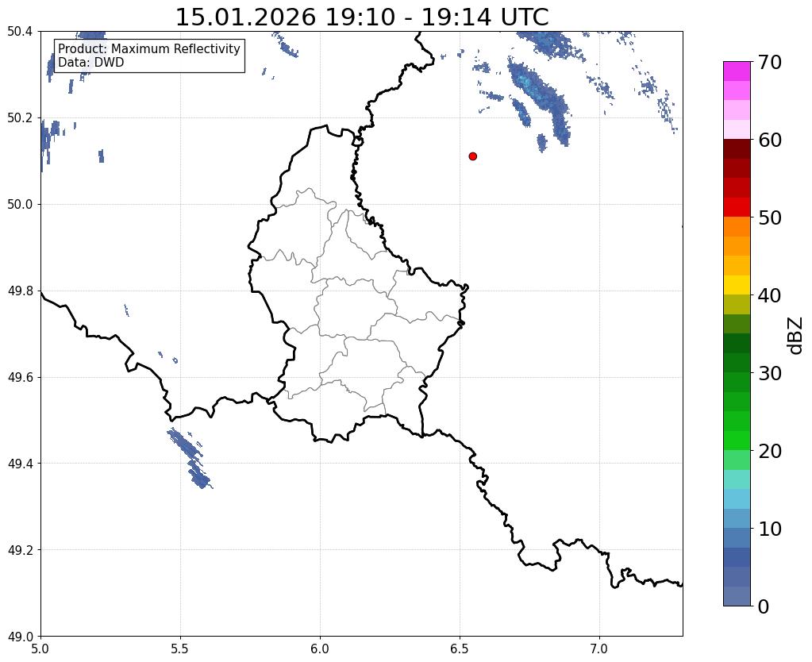Click the magenta swatch at top of colorbar
The height and width of the screenshot is (662, 812).
737,71
